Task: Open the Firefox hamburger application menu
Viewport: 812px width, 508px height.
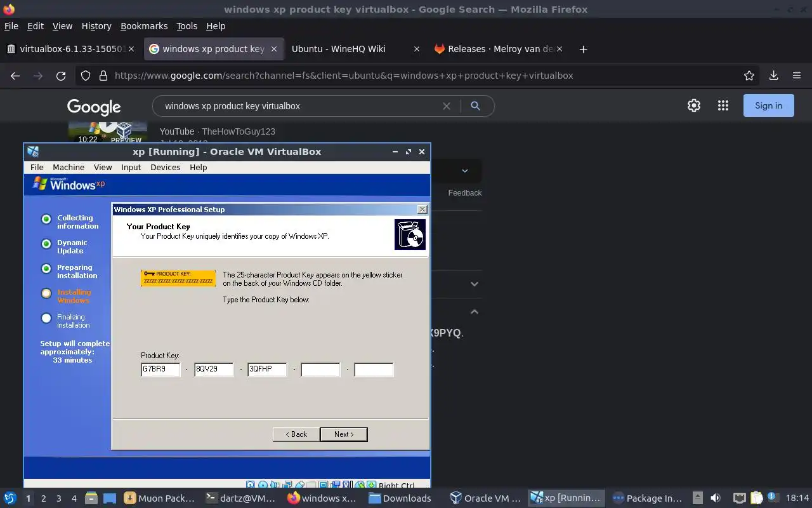Action: (x=797, y=76)
